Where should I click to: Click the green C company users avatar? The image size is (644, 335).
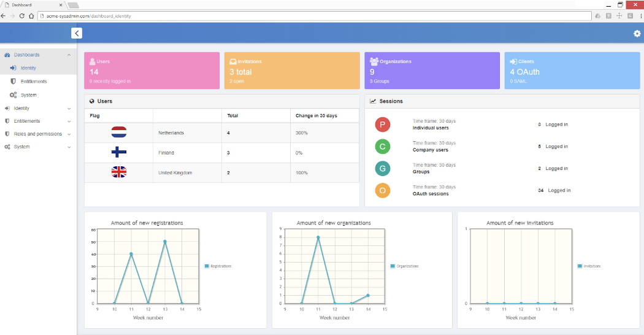point(383,147)
